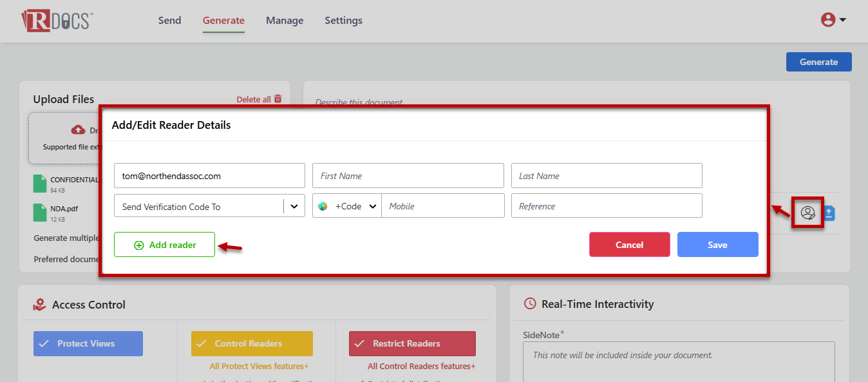
Task: Click the Real-Time Interactivity clock icon
Action: (530, 304)
